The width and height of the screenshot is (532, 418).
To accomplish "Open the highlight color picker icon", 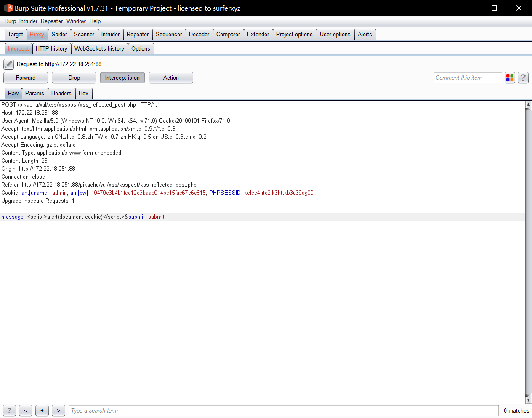I will [x=510, y=78].
